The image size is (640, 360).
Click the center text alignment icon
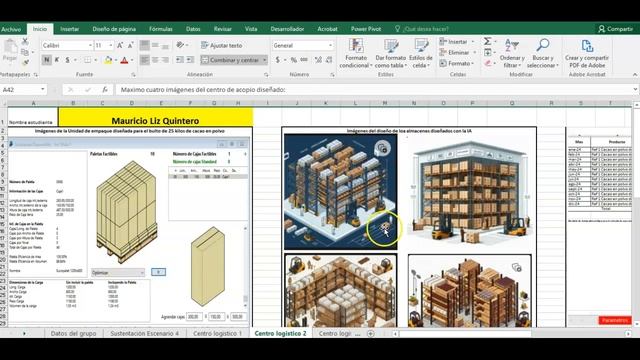tap(155, 60)
